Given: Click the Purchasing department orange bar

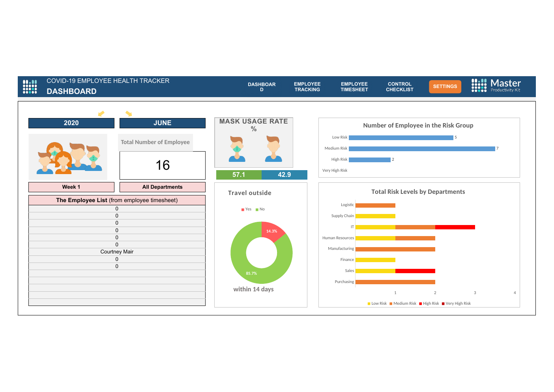Looking at the screenshot, I should (395, 282).
